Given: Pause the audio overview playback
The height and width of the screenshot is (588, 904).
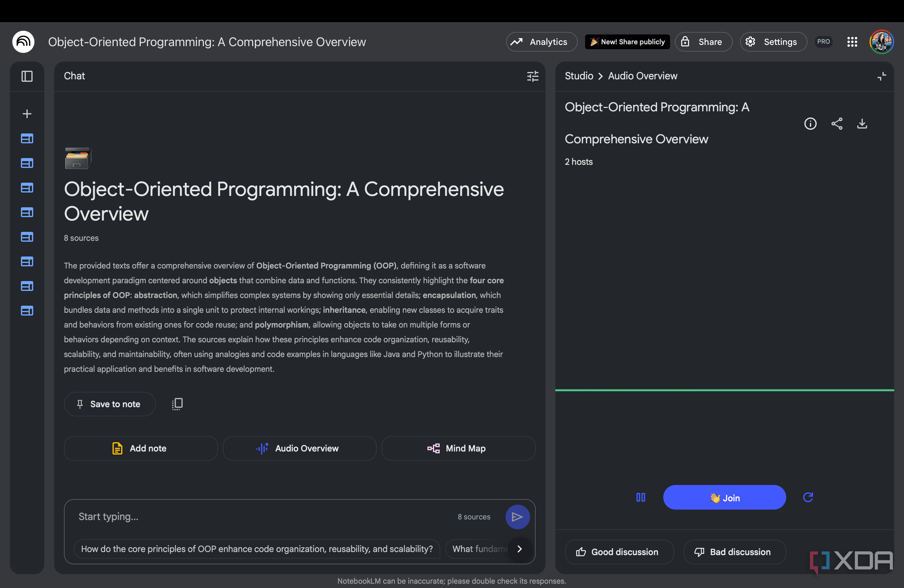Looking at the screenshot, I should pyautogui.click(x=640, y=498).
